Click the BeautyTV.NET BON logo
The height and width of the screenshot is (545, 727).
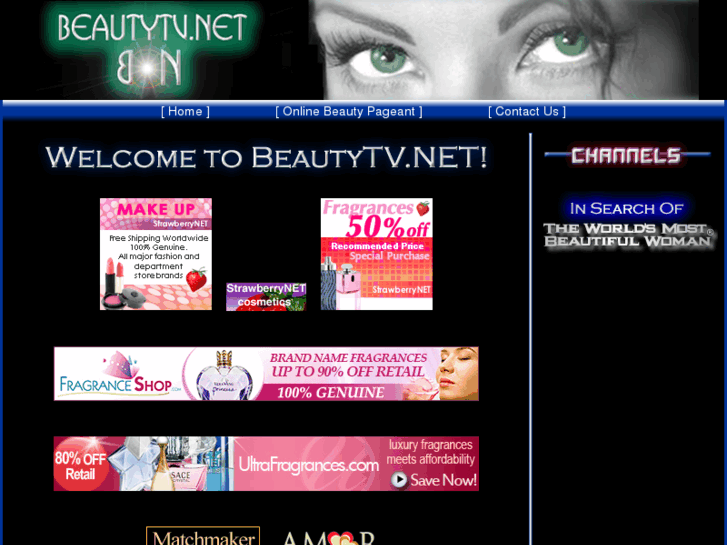152,50
